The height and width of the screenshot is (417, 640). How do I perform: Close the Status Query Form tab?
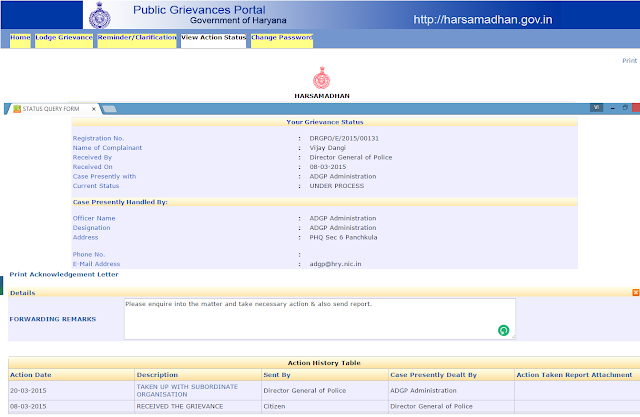click(x=93, y=109)
